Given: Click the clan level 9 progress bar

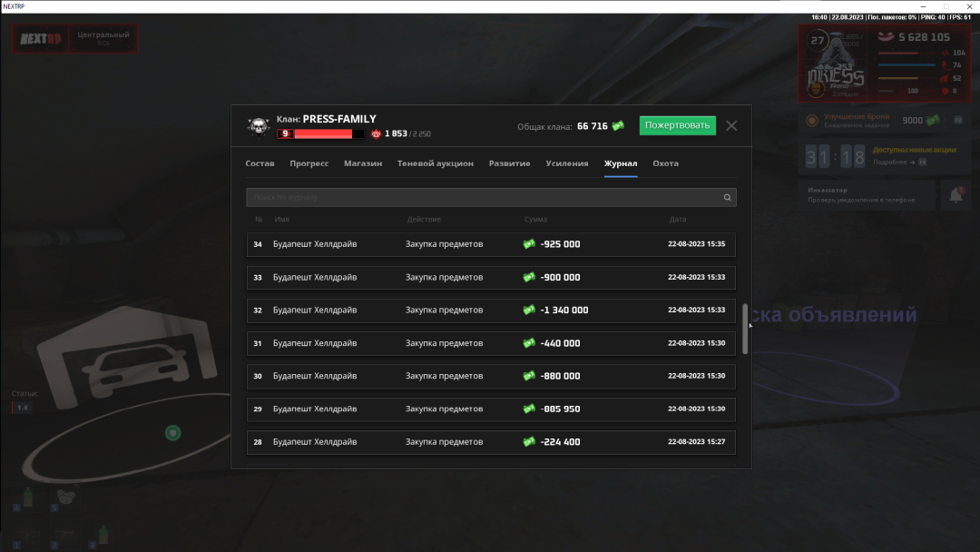Looking at the screenshot, I should coord(320,133).
